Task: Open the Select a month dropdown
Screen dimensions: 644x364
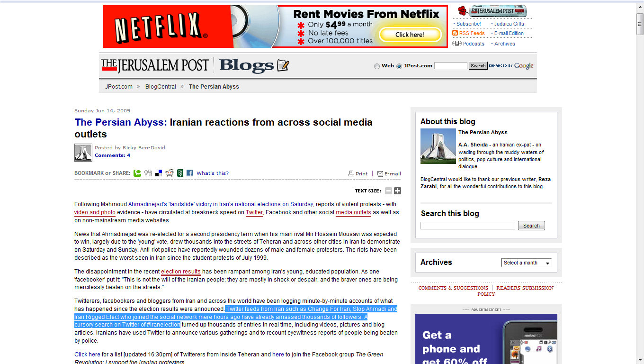Action: [x=527, y=263]
